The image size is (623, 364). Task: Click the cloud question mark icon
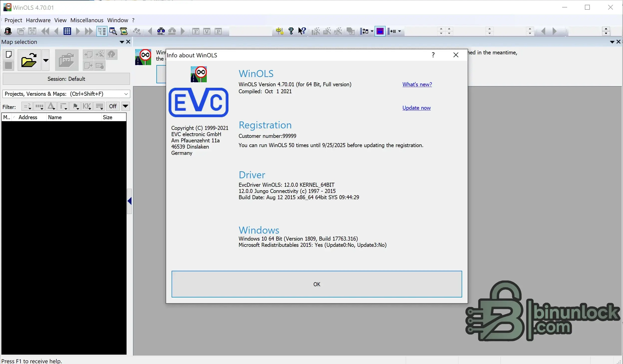point(112,55)
